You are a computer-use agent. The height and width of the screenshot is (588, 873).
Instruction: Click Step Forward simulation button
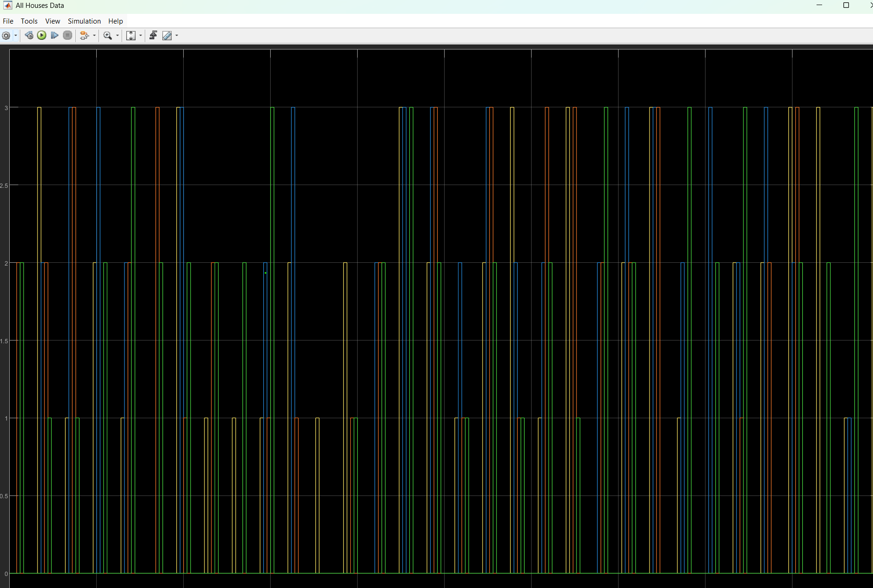coord(55,36)
